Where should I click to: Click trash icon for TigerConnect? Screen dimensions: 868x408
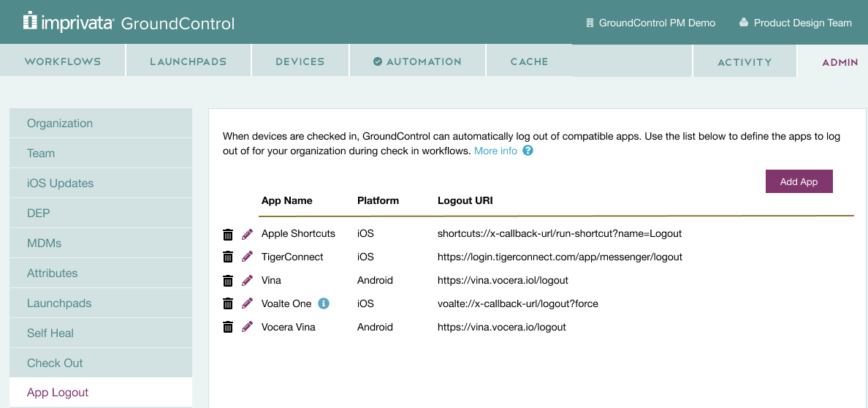(227, 258)
